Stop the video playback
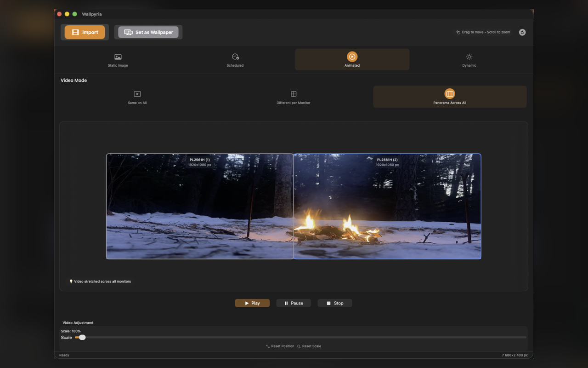Image resolution: width=588 pixels, height=368 pixels. tap(335, 303)
